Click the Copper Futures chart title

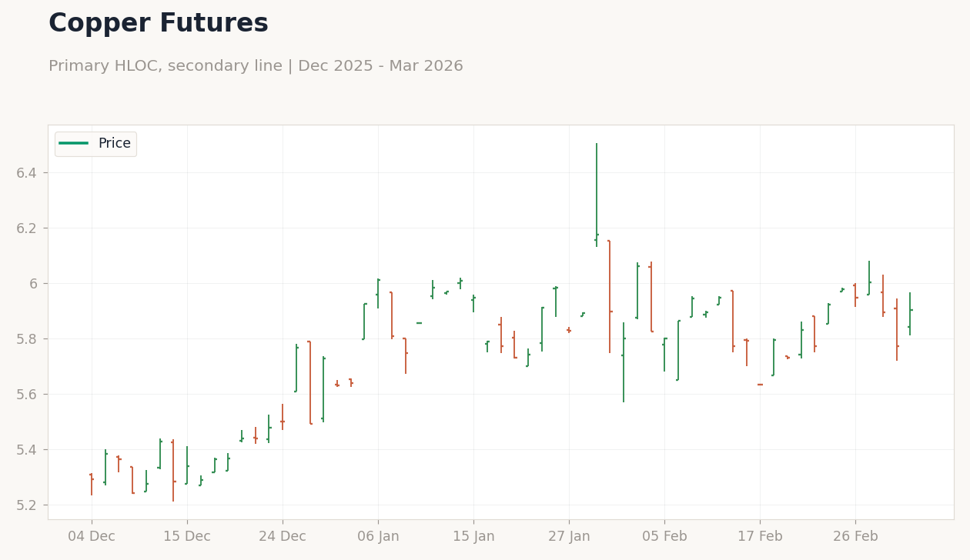(x=159, y=24)
